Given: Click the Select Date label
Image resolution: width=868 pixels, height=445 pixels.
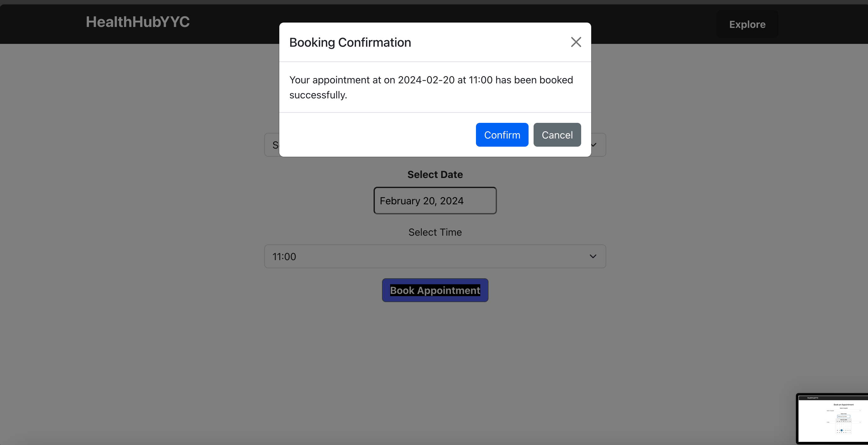Looking at the screenshot, I should coord(435,175).
